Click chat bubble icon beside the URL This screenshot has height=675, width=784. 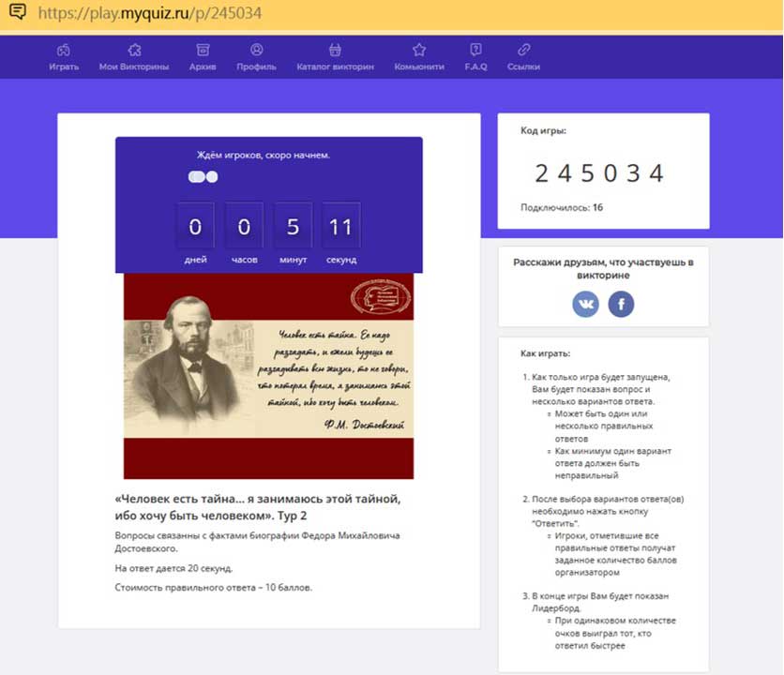(17, 14)
